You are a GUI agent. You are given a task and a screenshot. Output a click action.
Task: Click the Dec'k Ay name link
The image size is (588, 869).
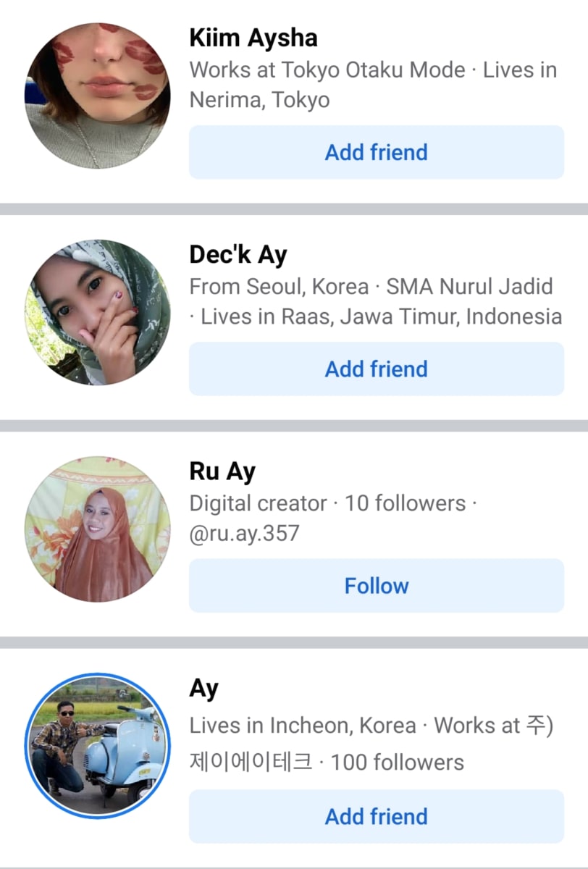pyautogui.click(x=238, y=255)
